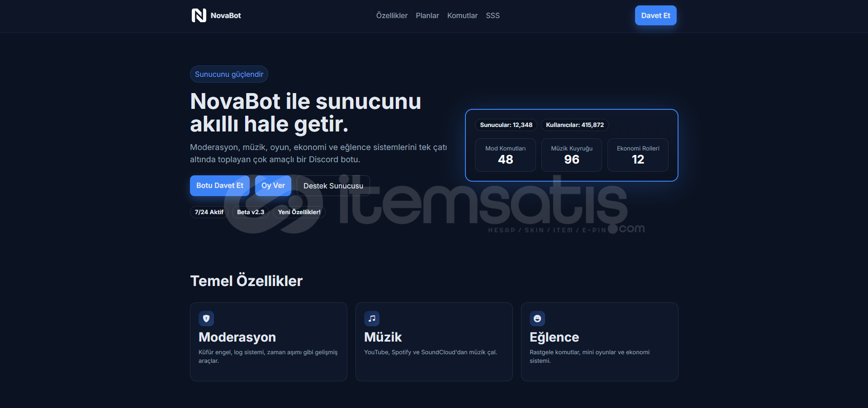Click the "Moderasyon, müzik, oyun, ekonomi" hero paragraph
This screenshot has width=868, height=408.
pyautogui.click(x=318, y=153)
